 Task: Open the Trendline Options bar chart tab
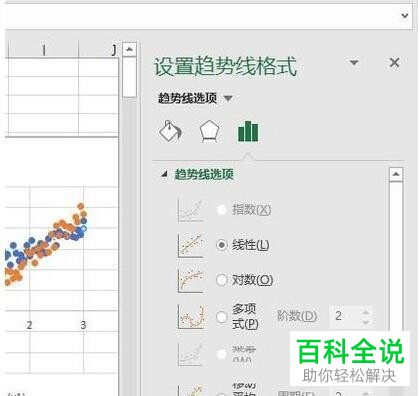(x=248, y=131)
